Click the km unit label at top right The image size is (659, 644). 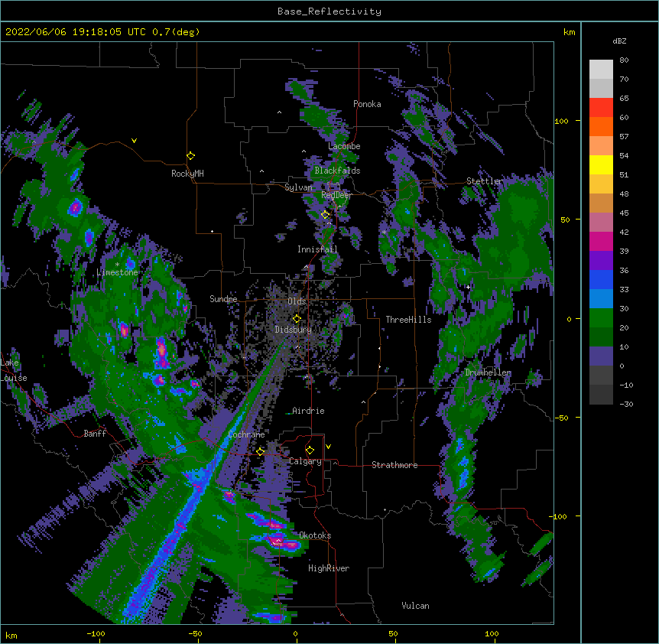click(x=569, y=32)
